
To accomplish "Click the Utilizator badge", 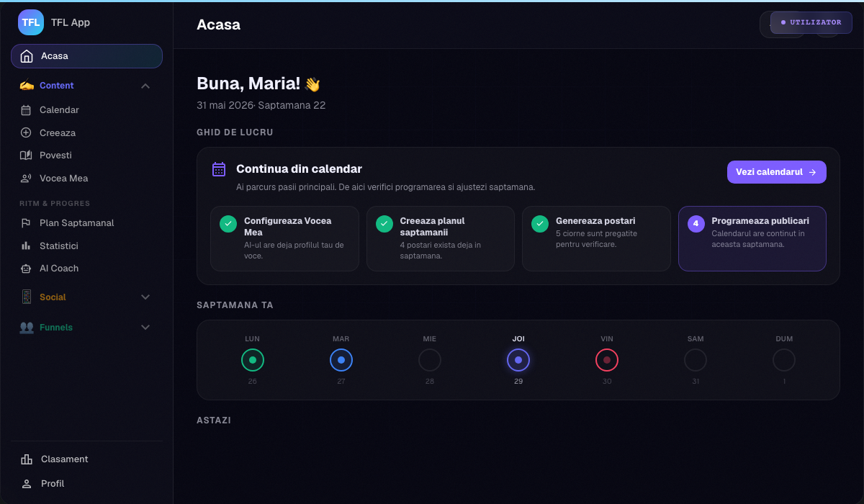I will [x=811, y=22].
